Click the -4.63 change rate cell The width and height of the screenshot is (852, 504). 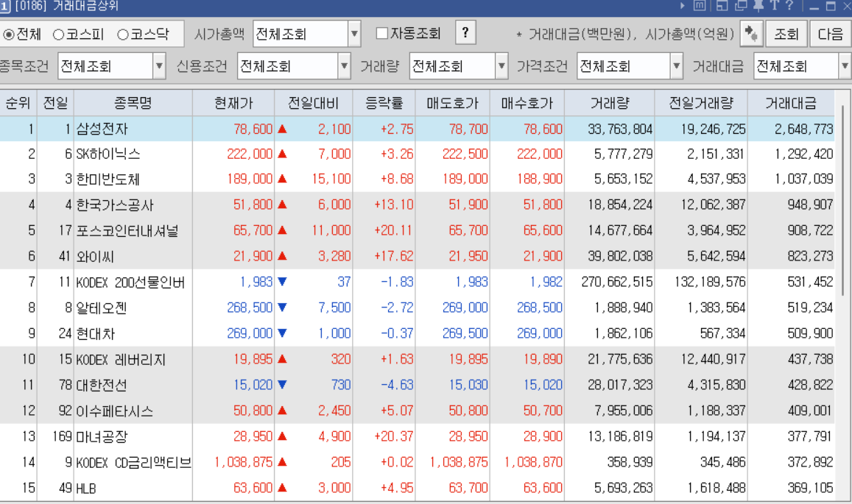(x=397, y=385)
